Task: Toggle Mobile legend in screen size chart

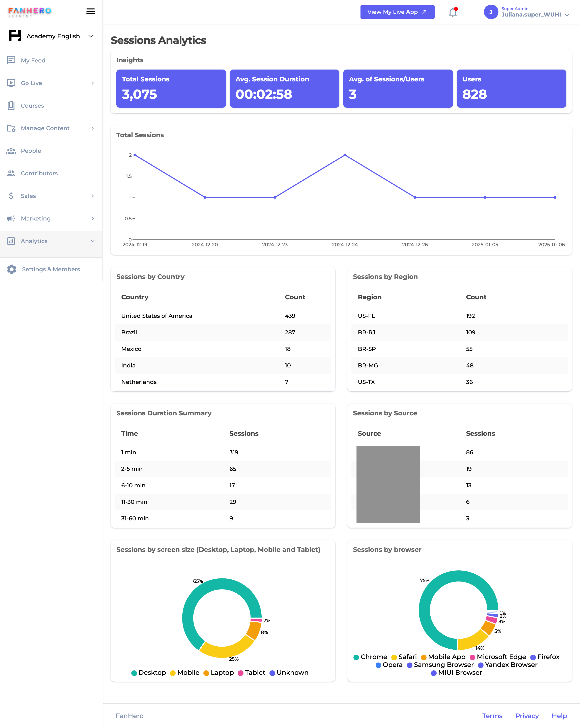Action: 184,673
